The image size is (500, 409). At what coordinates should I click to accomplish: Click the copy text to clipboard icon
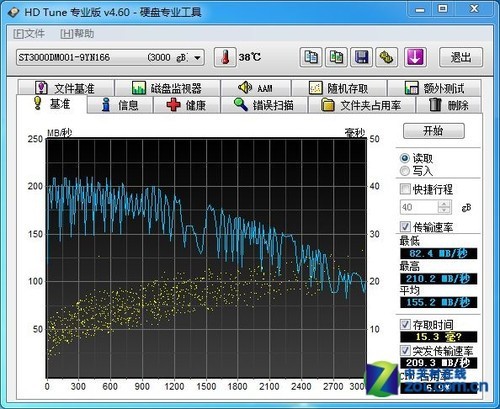(311, 57)
